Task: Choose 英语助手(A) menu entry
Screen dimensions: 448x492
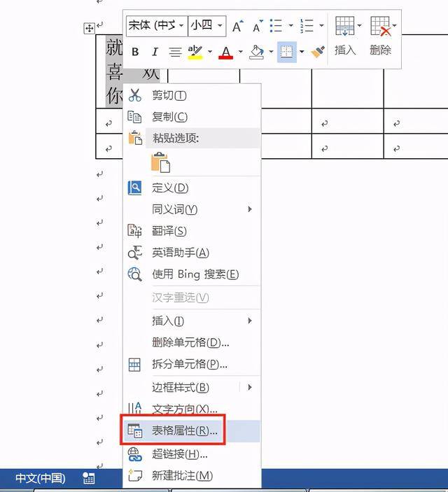Action: pos(192,253)
